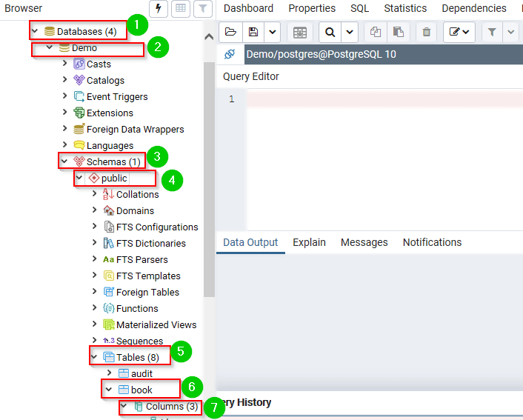Click the Copy icon in query toolbar
This screenshot has height=420, width=523.
pos(376,32)
